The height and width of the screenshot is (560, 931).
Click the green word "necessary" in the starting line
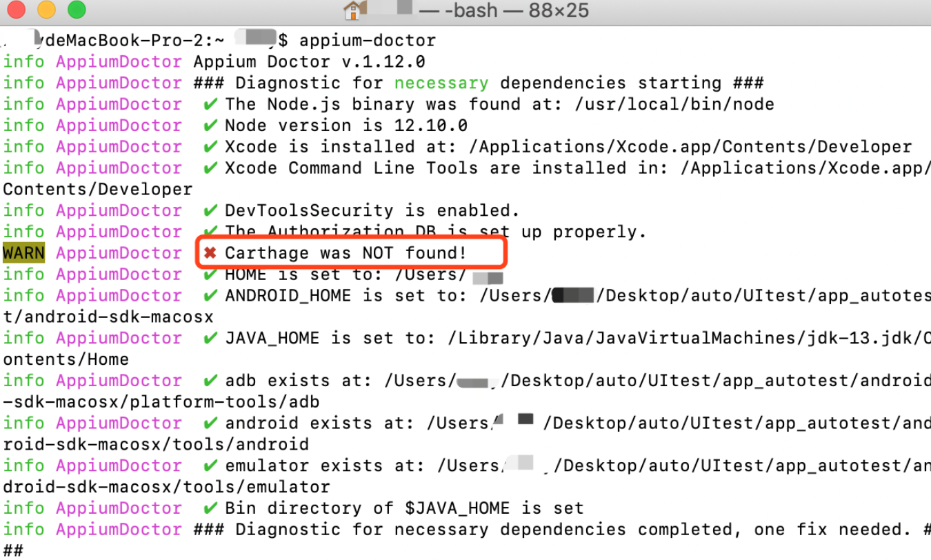[x=441, y=83]
